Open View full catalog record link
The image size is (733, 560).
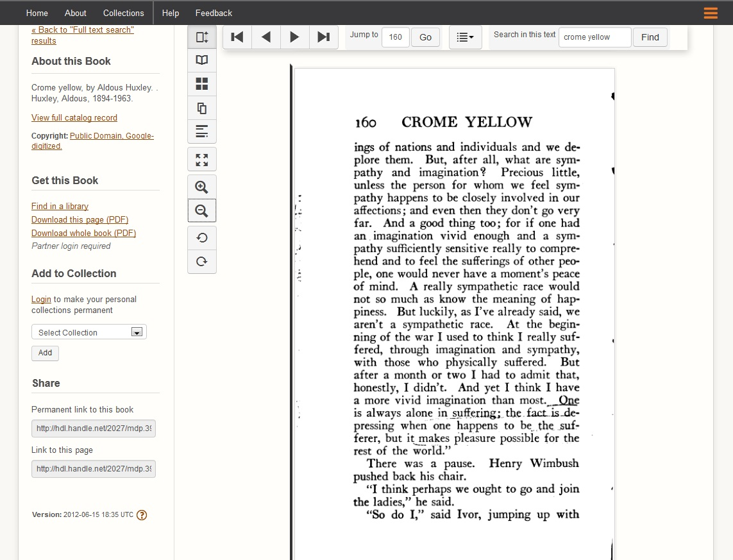click(x=74, y=118)
